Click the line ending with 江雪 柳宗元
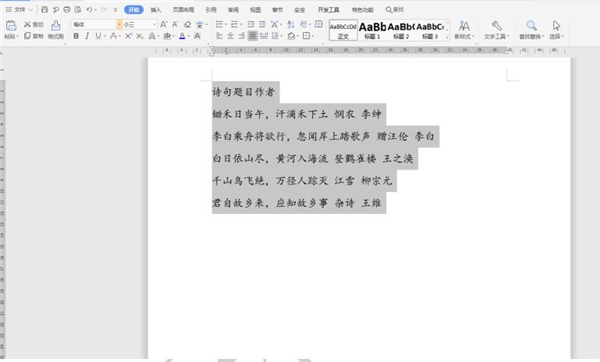Image resolution: width=600 pixels, height=362 pixels. [x=302, y=181]
